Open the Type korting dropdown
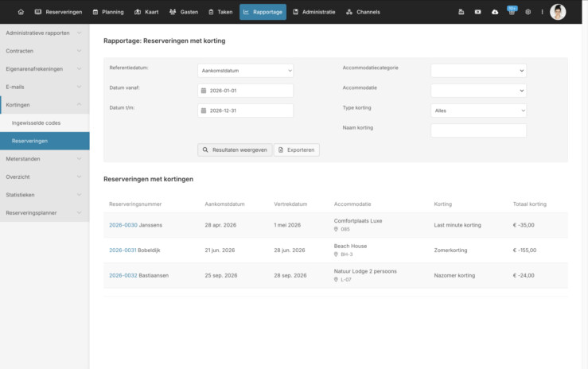 point(478,111)
